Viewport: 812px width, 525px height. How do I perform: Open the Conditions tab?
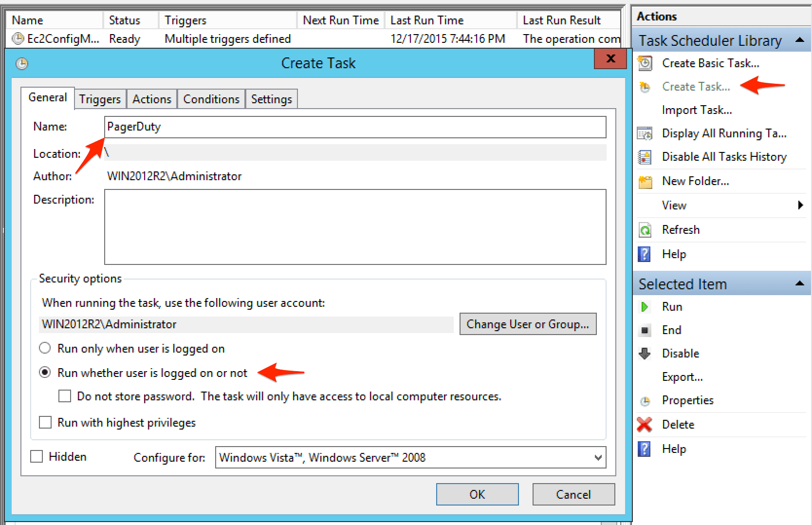click(x=211, y=99)
